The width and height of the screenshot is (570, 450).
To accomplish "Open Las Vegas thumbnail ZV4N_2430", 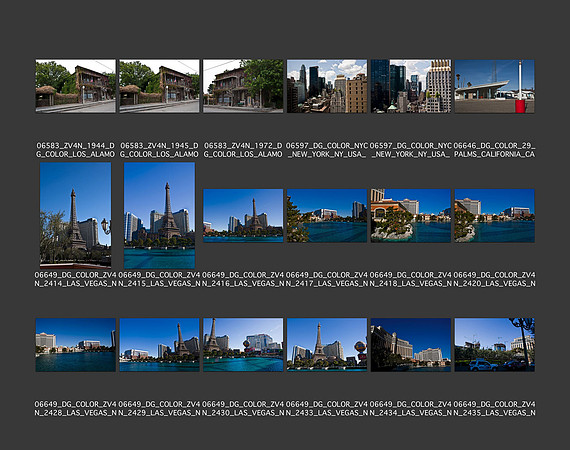I will coord(243,345).
